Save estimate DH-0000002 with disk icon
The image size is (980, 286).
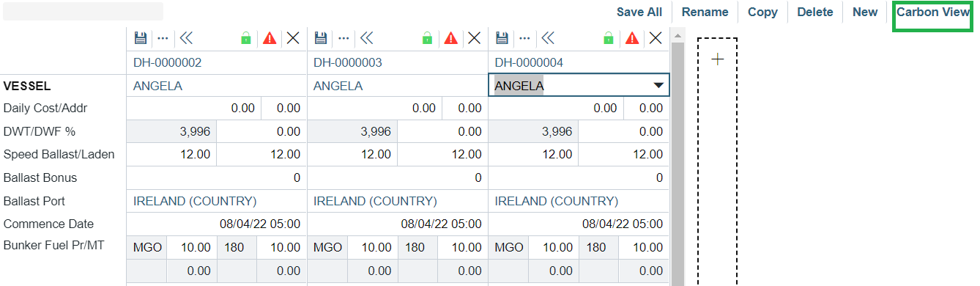141,38
